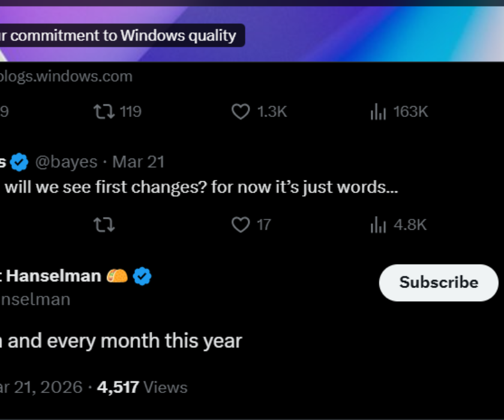Open the commitment to Windows quality article
The image size is (504, 420).
pyautogui.click(x=120, y=35)
